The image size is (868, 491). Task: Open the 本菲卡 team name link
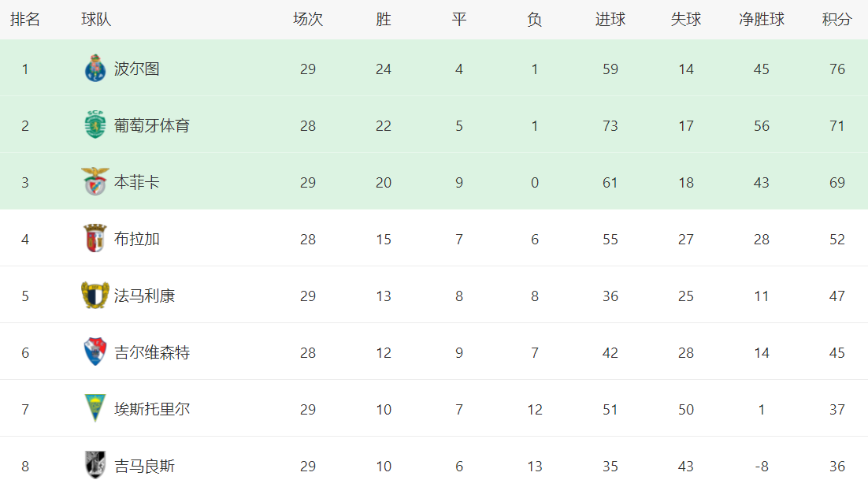(137, 182)
